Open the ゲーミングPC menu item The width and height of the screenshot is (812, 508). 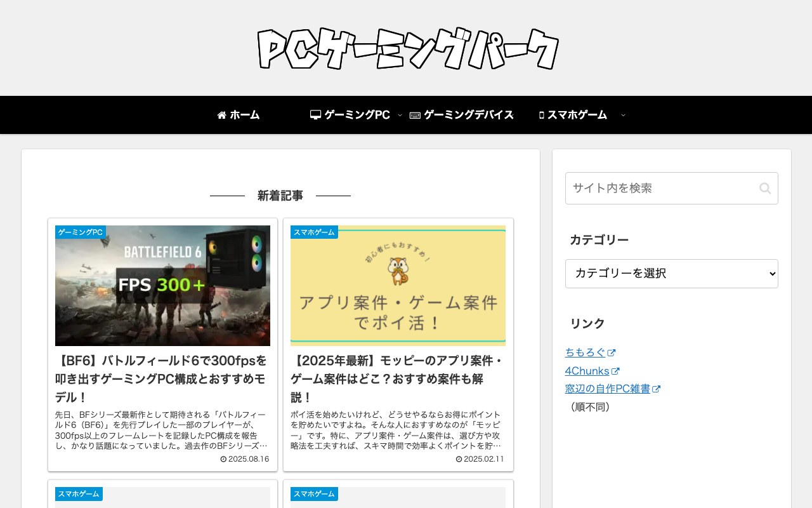pos(350,115)
